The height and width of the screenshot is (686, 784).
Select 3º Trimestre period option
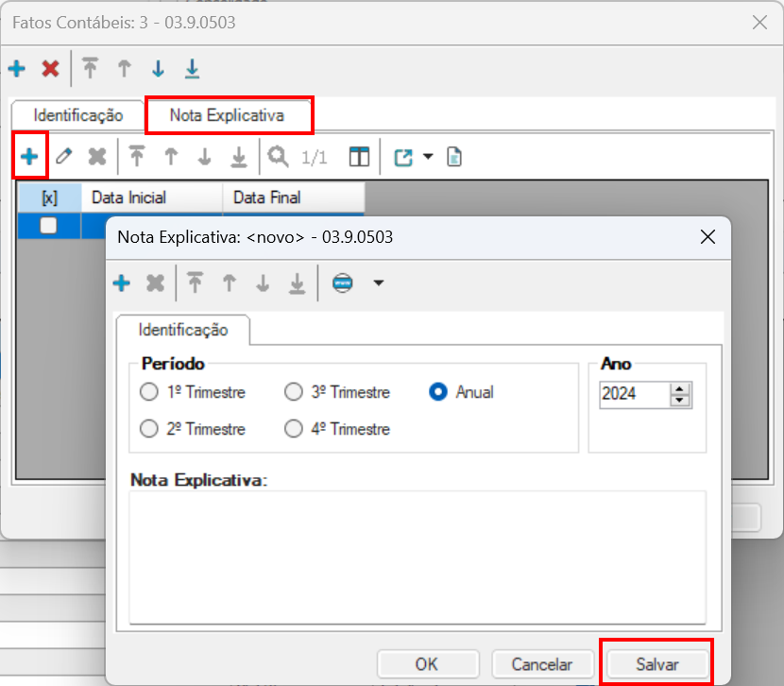point(337,392)
